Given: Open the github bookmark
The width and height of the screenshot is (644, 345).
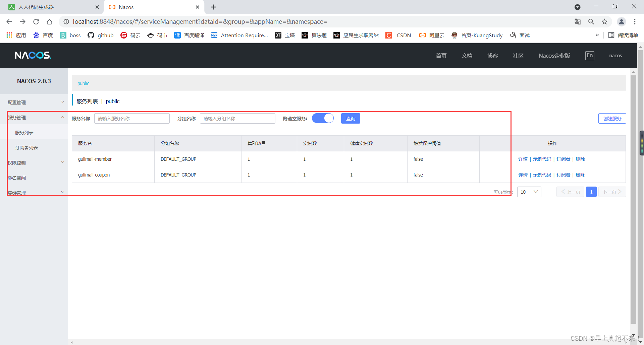Looking at the screenshot, I should pyautogui.click(x=101, y=35).
